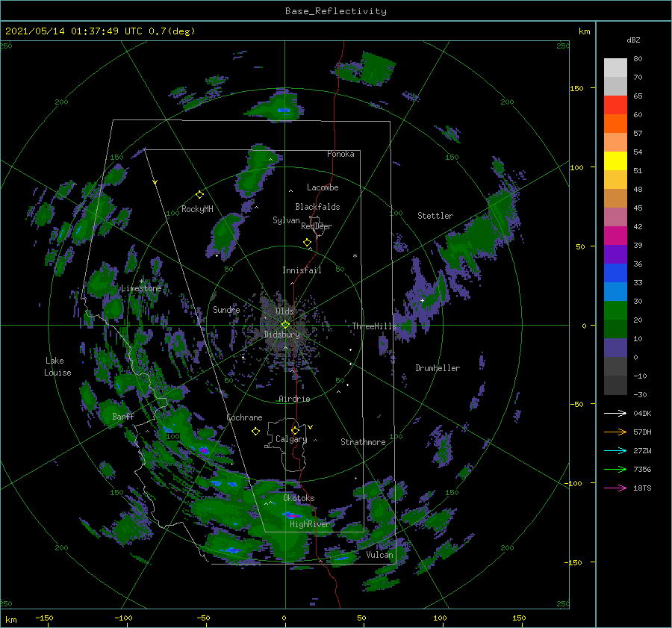The height and width of the screenshot is (628, 672).
Task: Click the green 7356 arrow in legend
Action: (615, 470)
